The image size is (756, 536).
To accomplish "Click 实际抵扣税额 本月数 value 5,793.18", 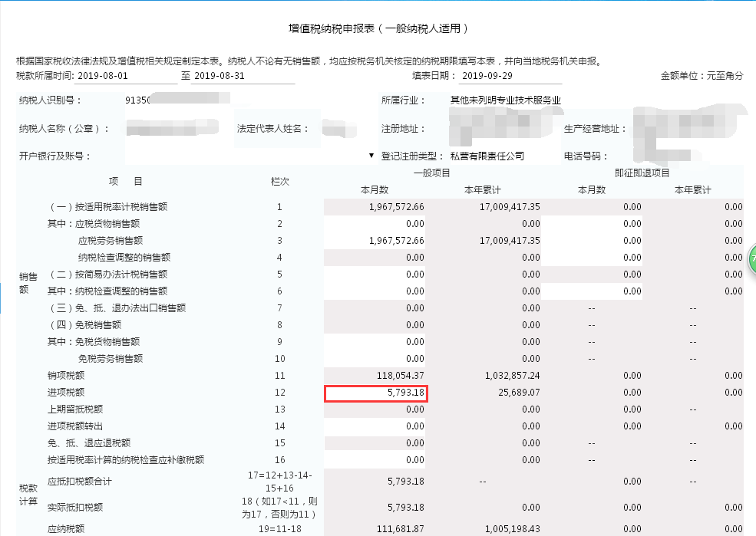I will [405, 507].
